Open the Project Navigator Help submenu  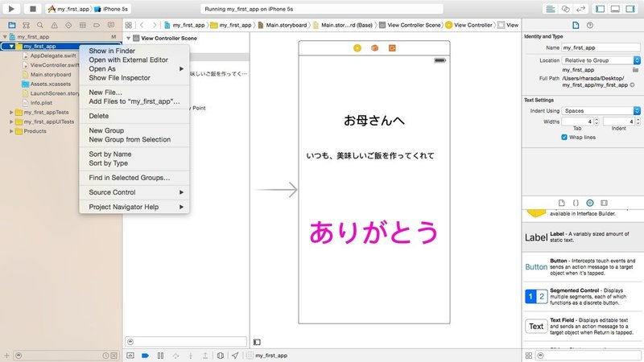pos(134,207)
